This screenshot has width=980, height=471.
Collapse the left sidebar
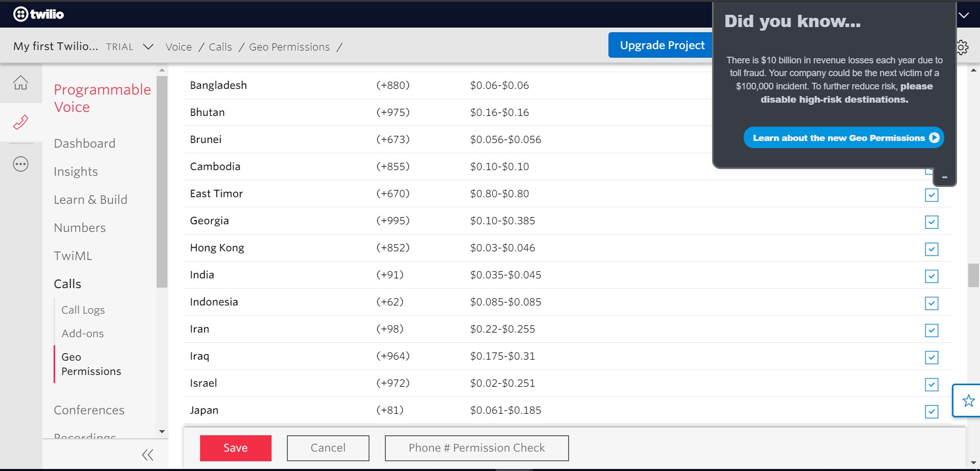[x=148, y=454]
